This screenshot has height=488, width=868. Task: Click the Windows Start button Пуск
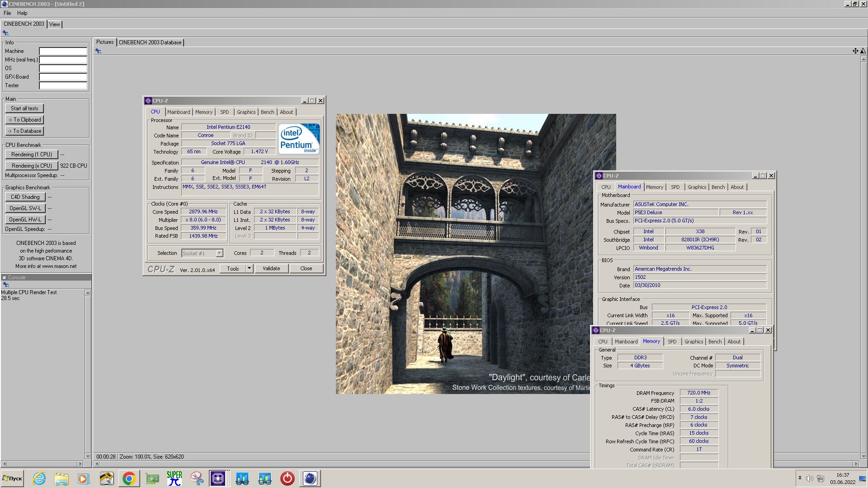[12, 479]
